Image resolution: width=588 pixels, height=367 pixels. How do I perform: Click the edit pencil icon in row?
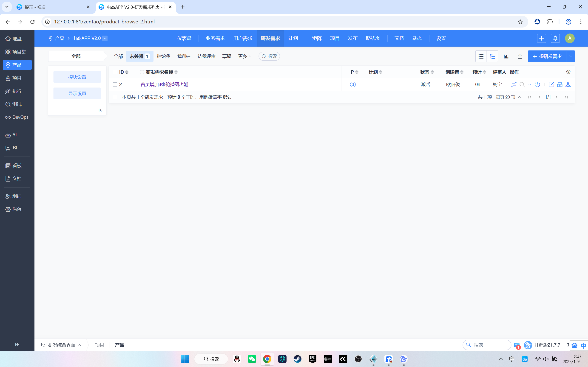[x=551, y=84]
